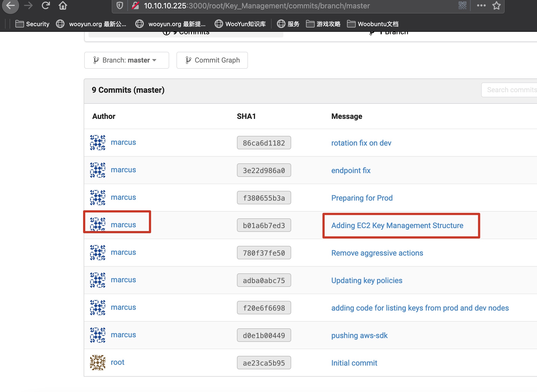537x392 pixels.
Task: Expand the Branch: master dropdown
Action: tap(126, 60)
